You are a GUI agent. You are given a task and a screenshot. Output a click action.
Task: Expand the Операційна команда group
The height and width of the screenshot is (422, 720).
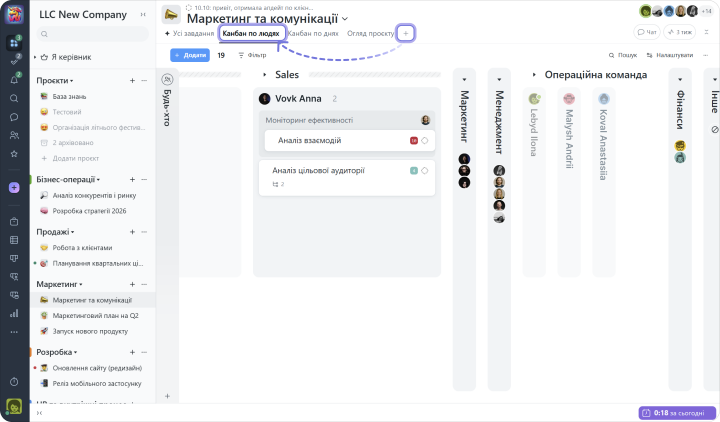coord(535,75)
